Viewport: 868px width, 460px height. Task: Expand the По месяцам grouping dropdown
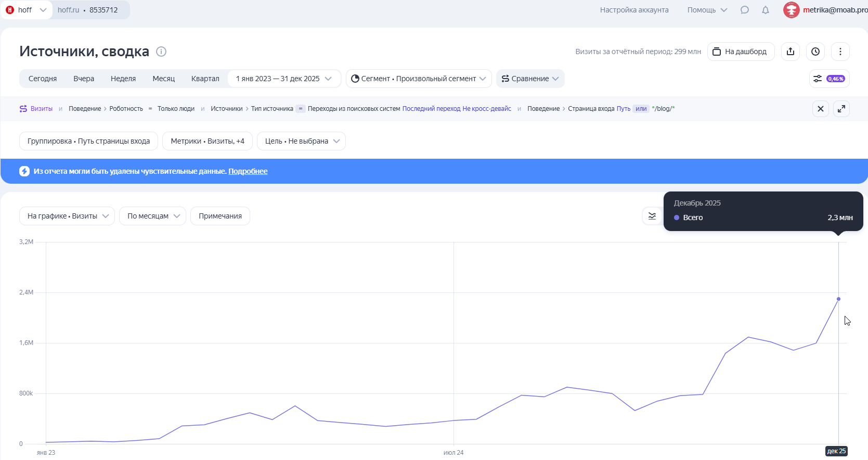(x=153, y=216)
